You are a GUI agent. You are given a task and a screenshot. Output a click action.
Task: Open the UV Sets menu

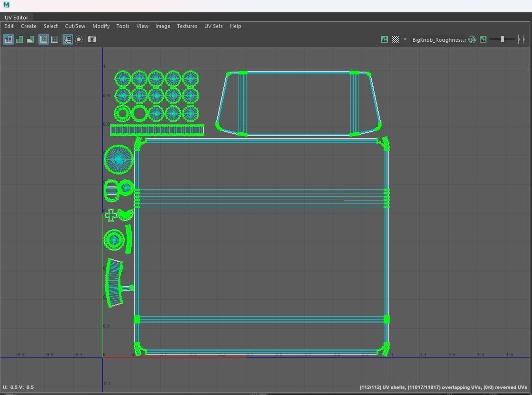tap(213, 26)
